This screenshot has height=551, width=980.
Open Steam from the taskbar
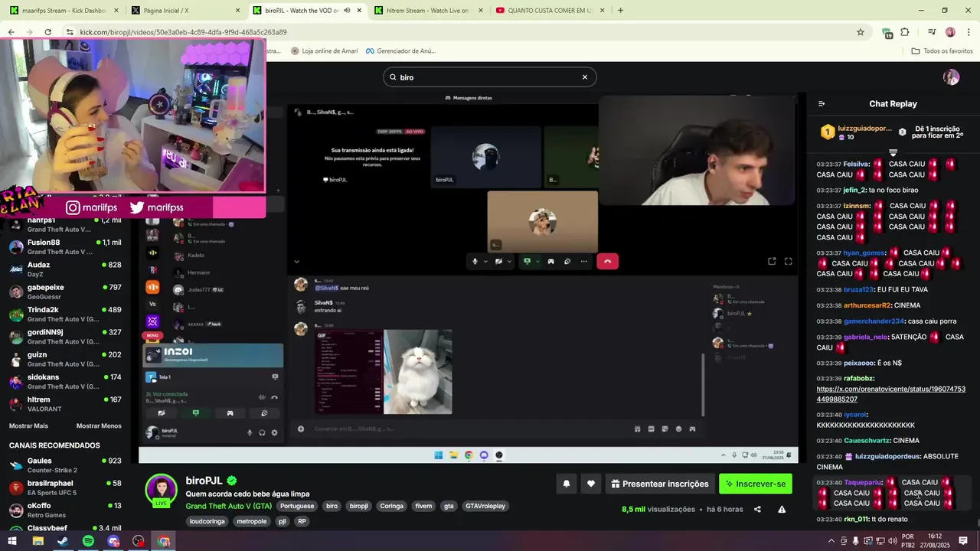tap(63, 541)
